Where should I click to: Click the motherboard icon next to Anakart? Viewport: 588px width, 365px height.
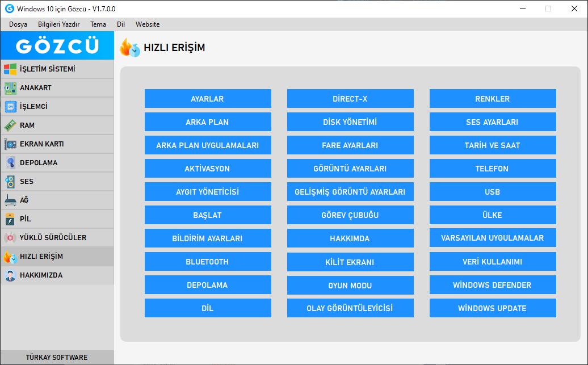(10, 88)
